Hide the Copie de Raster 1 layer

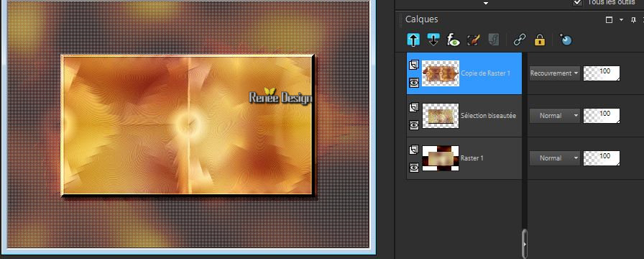coord(414,83)
